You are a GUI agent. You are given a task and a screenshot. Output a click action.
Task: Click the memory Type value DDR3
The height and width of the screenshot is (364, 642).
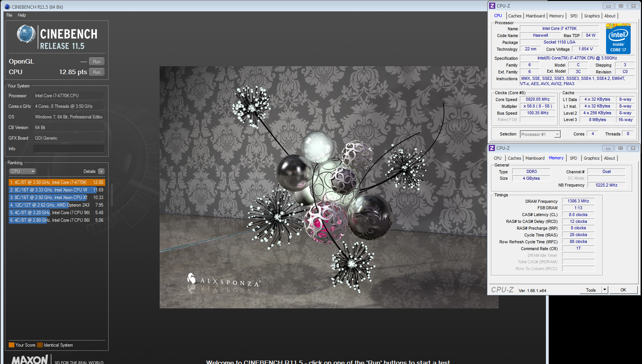tap(532, 172)
